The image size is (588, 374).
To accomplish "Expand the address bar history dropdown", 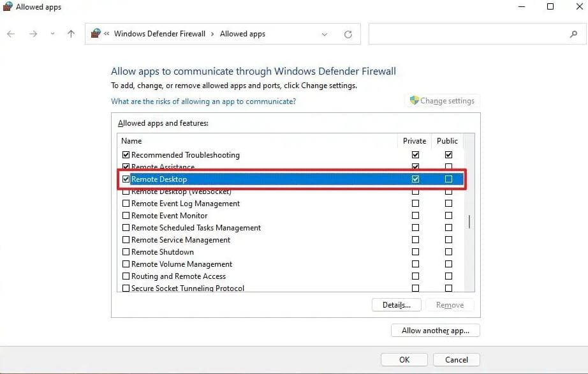I will (x=325, y=34).
